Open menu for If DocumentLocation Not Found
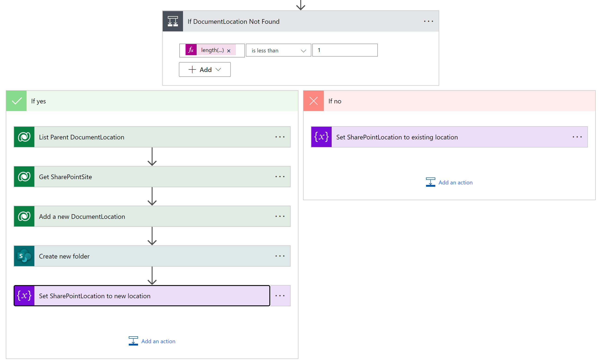 click(428, 21)
